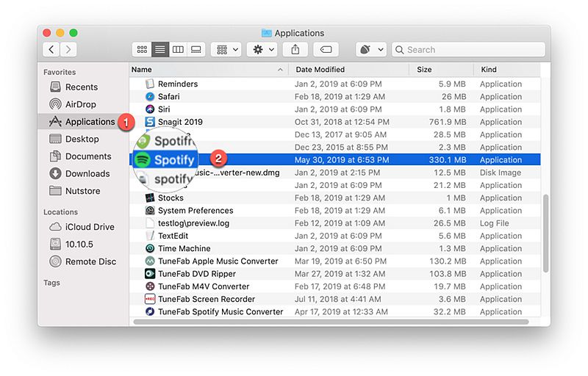Go back with the left chevron button
The height and width of the screenshot is (376, 588).
(x=51, y=49)
